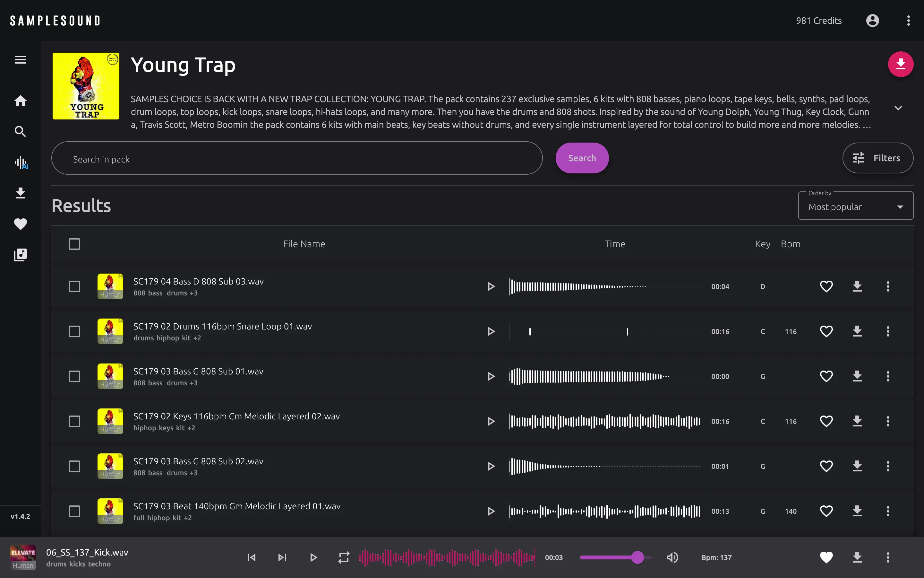Screen dimensions: 924x578
Task: Open top-right vertical dots menu
Action: point(908,21)
